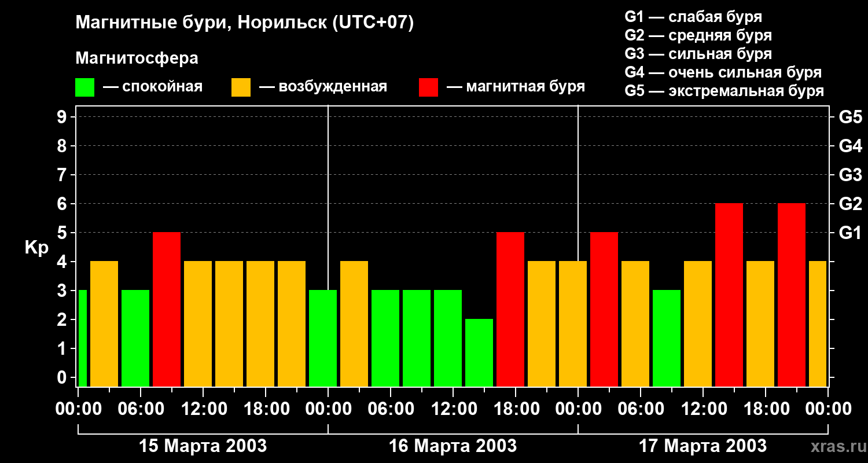868x463 pixels.
Task: Click the 'G4' label on right axis
Action: click(x=850, y=146)
